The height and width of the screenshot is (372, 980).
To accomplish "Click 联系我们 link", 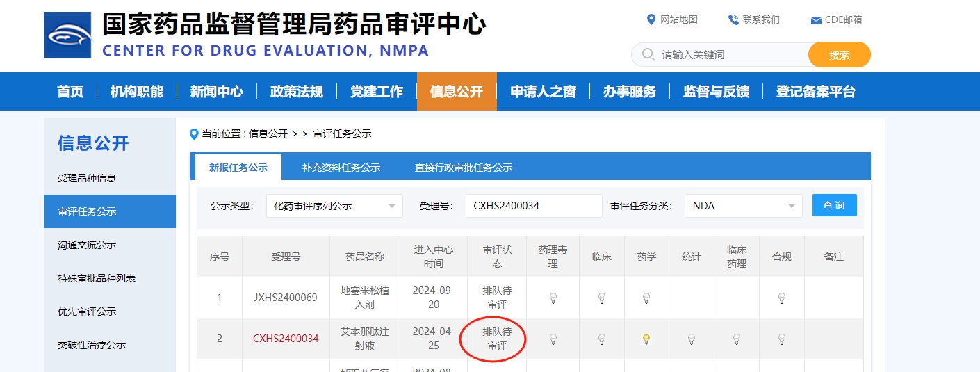I will point(761,19).
